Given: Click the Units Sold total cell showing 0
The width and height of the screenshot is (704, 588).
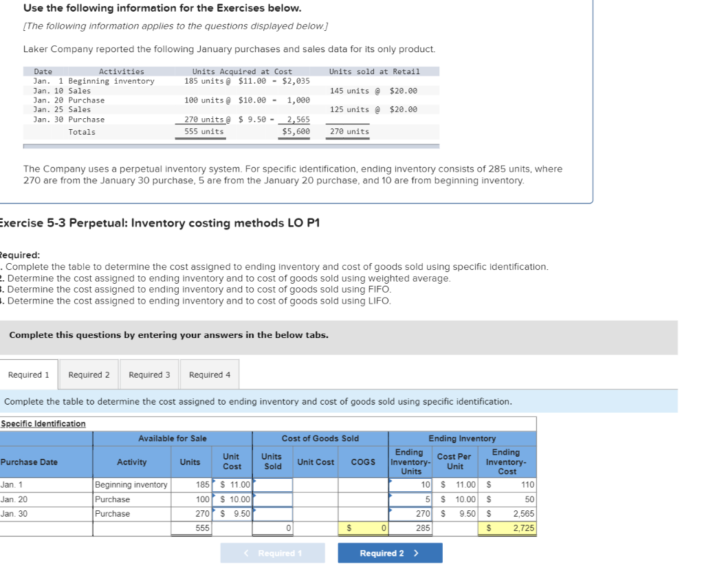Looking at the screenshot, I should tap(272, 528).
